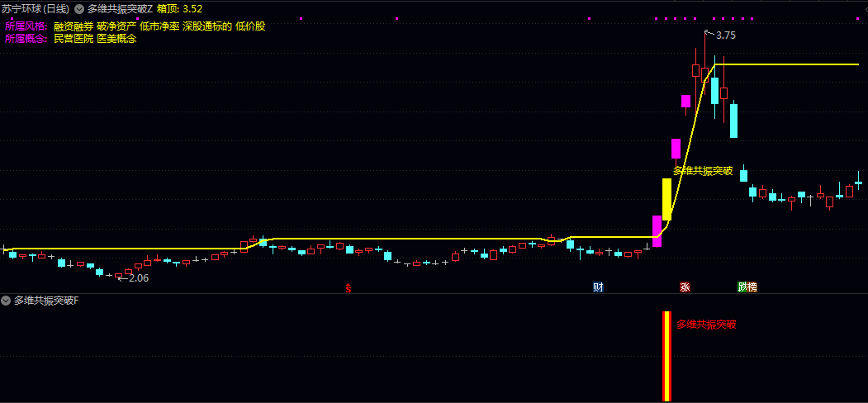
Task: Open the 医美概念 concept tag
Action: tap(116, 39)
